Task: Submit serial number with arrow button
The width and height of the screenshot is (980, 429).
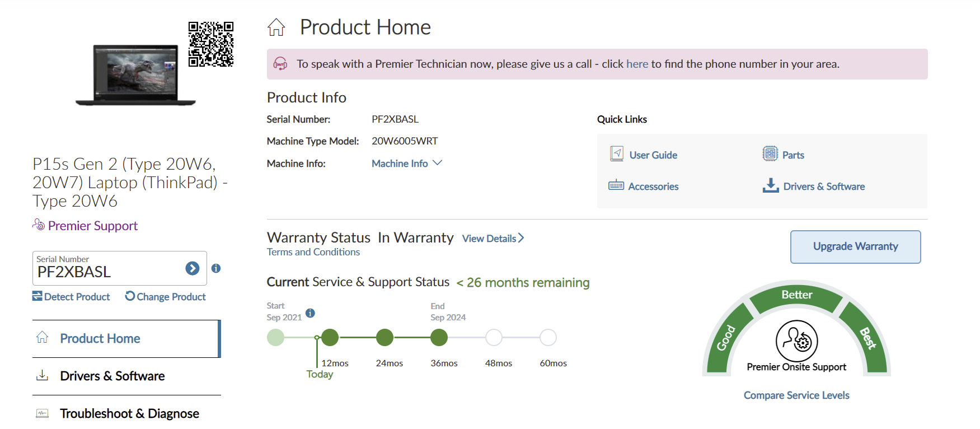Action: click(x=193, y=269)
